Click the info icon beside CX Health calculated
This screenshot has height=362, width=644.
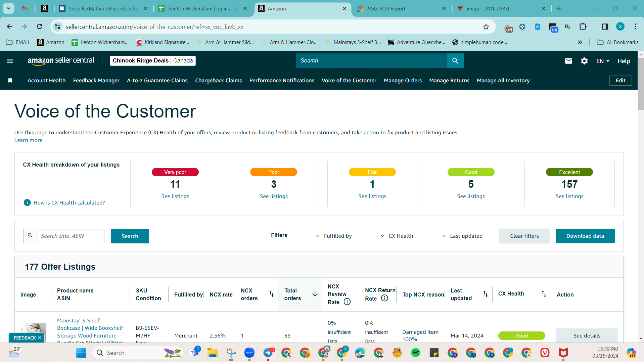[27, 203]
